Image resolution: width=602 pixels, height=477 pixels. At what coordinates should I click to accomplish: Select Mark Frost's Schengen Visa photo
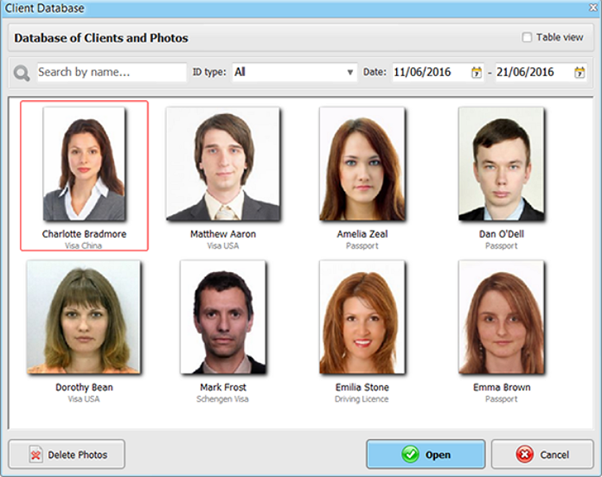coord(222,316)
